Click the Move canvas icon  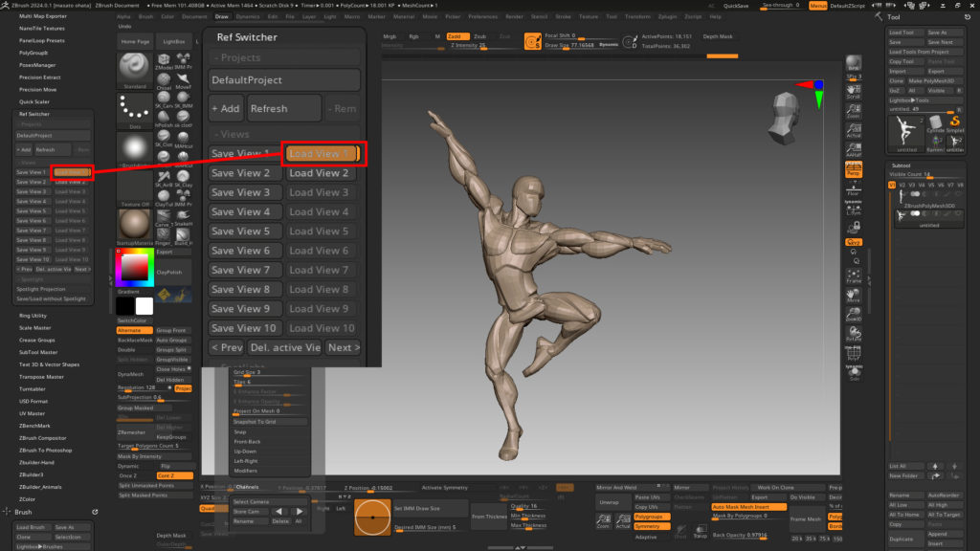[x=854, y=298]
